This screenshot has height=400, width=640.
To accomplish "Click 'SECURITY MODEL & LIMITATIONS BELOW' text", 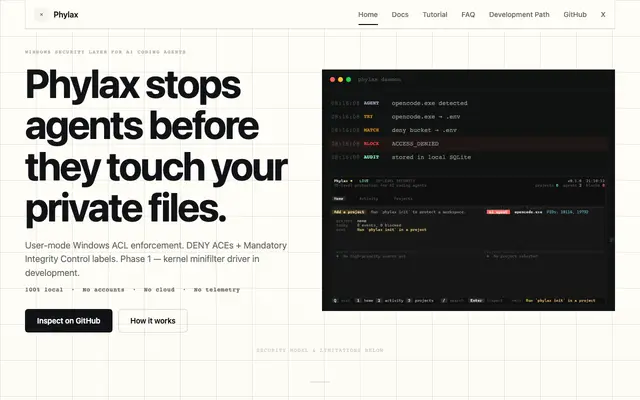I will 320,350.
